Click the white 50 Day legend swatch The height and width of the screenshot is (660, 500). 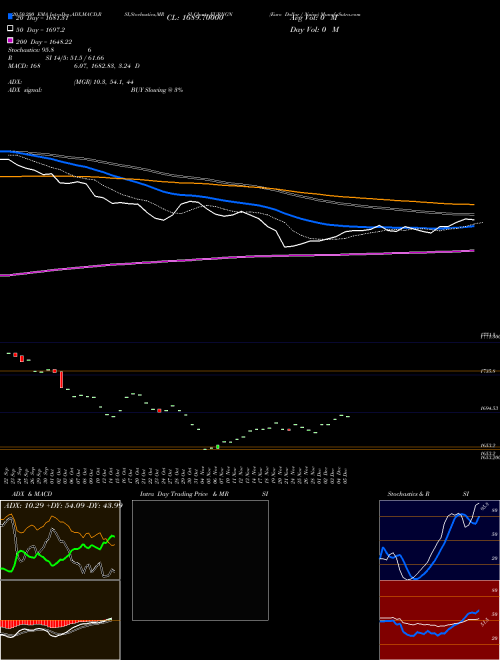(10, 28)
